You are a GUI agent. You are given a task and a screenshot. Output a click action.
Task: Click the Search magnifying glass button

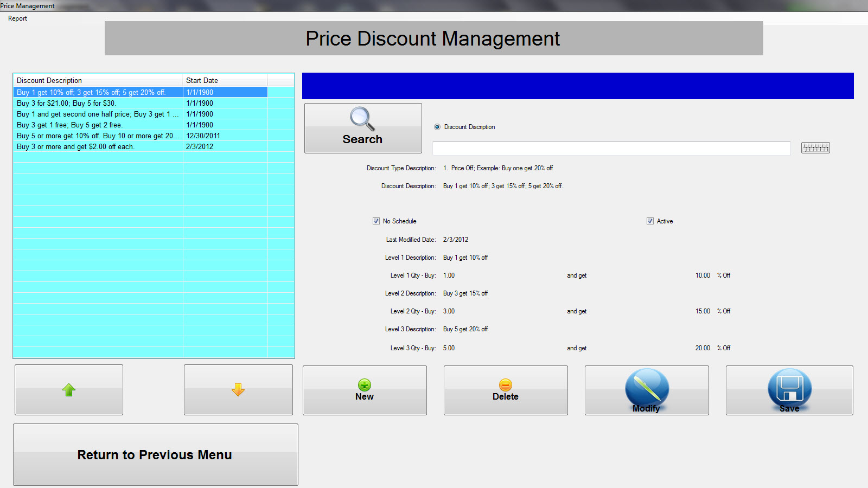click(362, 128)
